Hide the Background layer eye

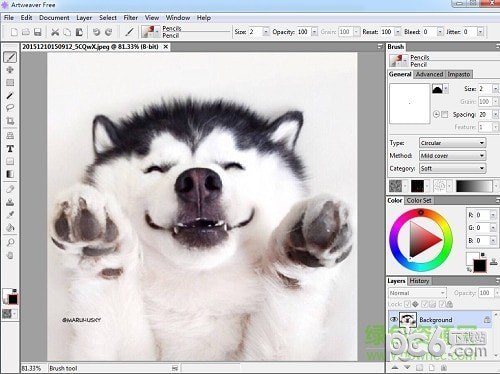click(393, 320)
